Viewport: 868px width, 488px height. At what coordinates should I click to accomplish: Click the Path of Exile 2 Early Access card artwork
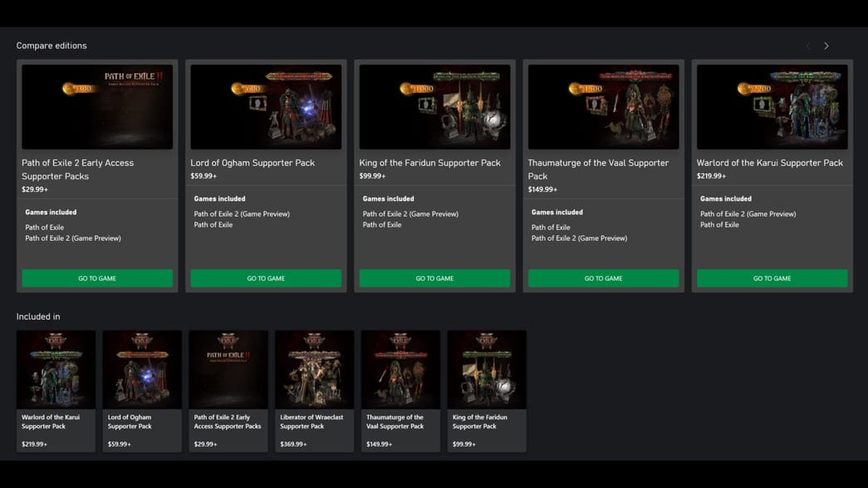tap(97, 106)
